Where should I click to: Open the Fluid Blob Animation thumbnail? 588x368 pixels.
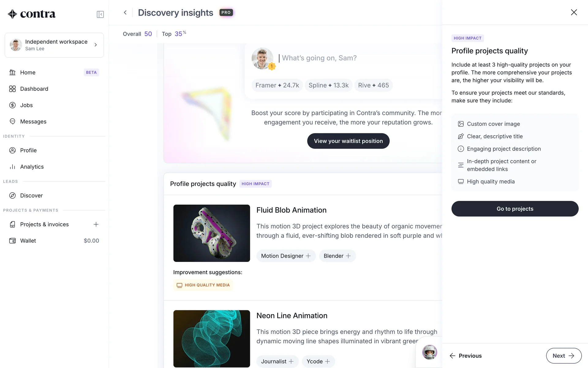click(212, 233)
